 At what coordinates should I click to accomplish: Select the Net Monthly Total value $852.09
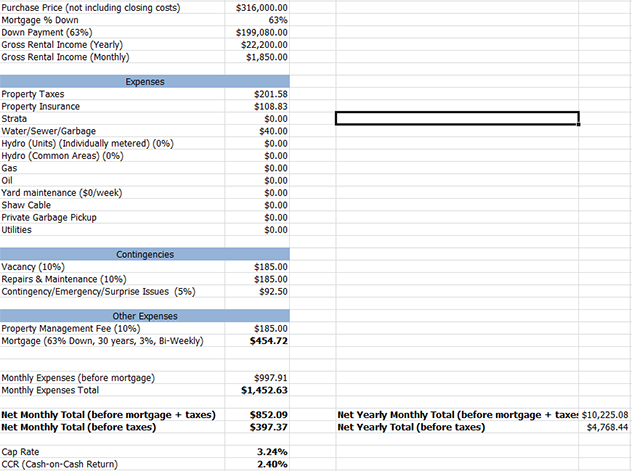point(268,415)
